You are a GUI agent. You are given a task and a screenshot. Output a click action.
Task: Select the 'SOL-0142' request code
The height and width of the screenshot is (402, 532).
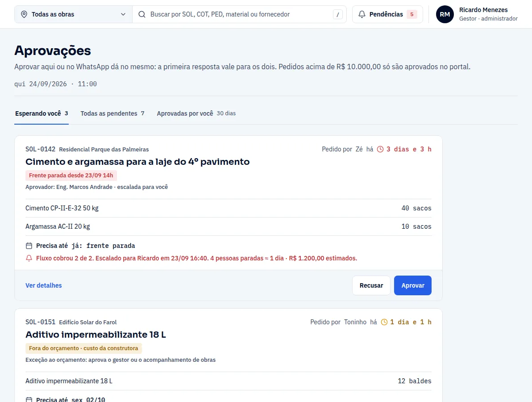point(40,149)
